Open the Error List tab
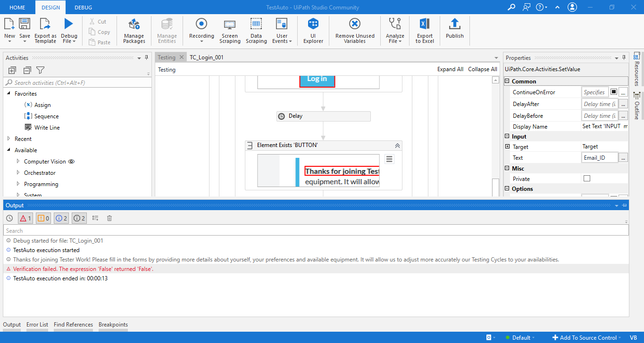Screen dimensions: 644x343 point(37,325)
